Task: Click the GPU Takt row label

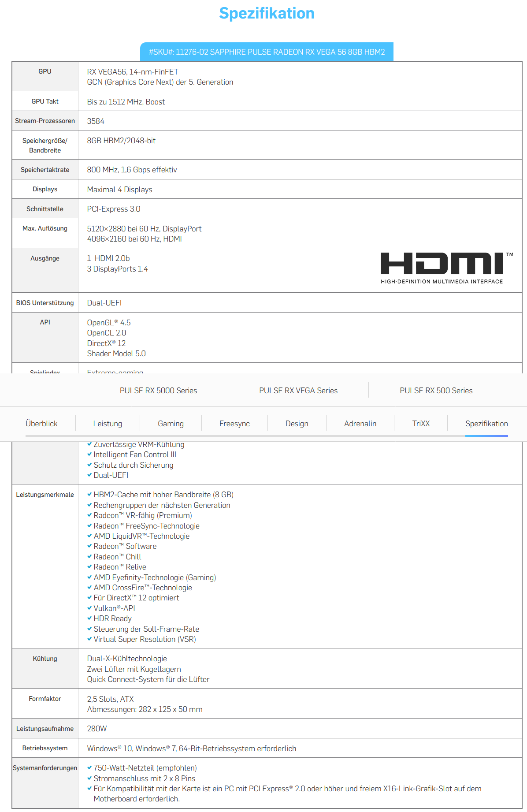Action: [x=45, y=101]
